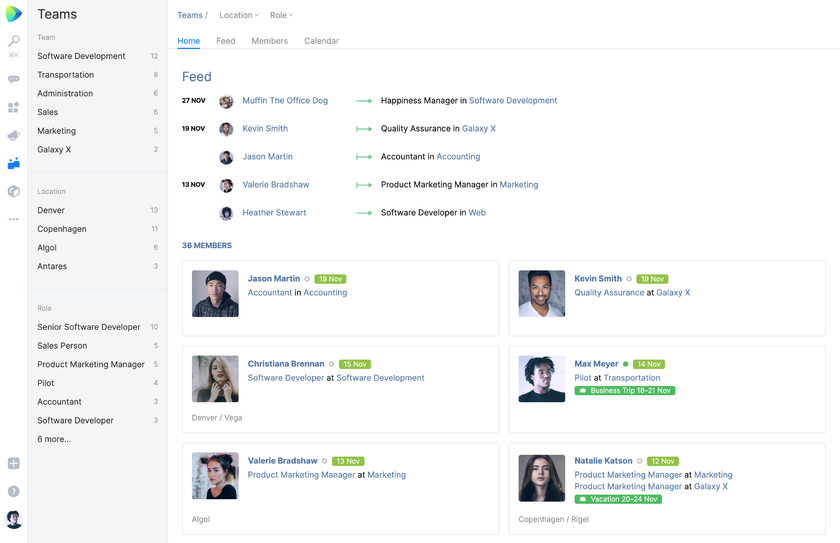The height and width of the screenshot is (543, 840).
Task: Open the Teams icon in sidebar
Action: click(14, 163)
